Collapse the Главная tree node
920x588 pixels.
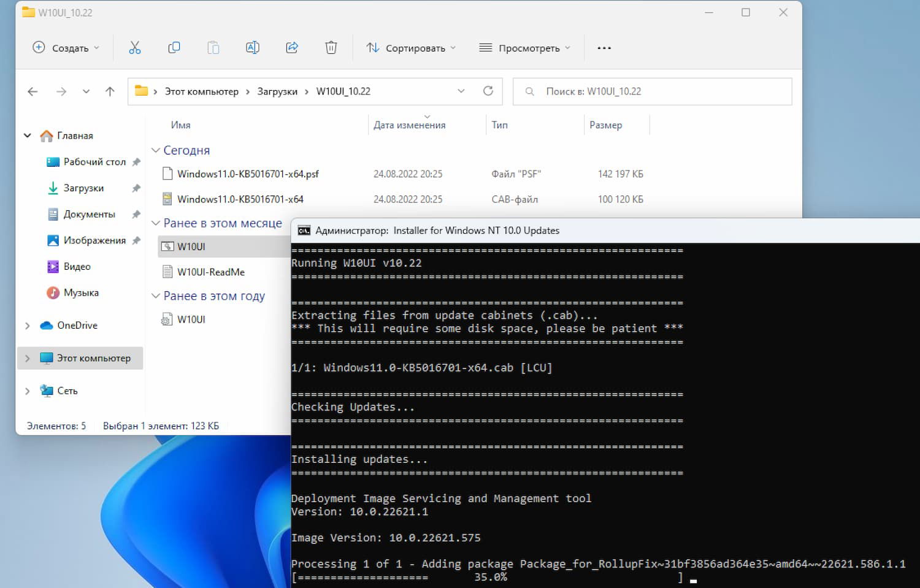pos(28,136)
